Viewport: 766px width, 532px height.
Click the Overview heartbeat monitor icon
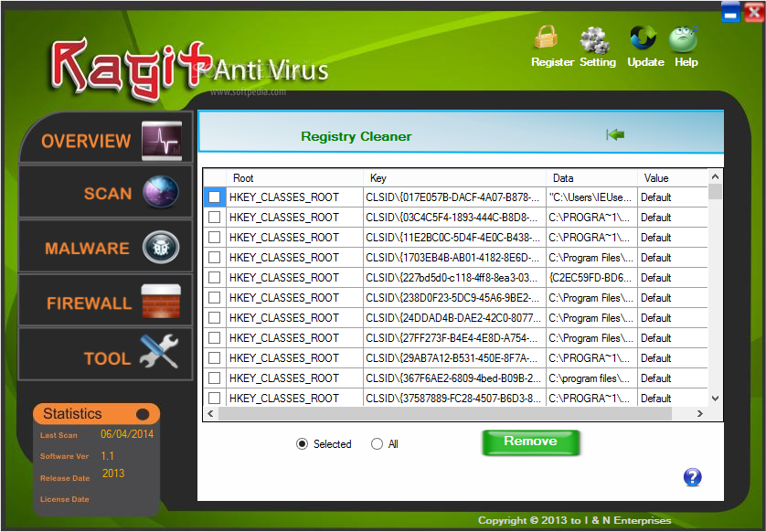coord(162,141)
